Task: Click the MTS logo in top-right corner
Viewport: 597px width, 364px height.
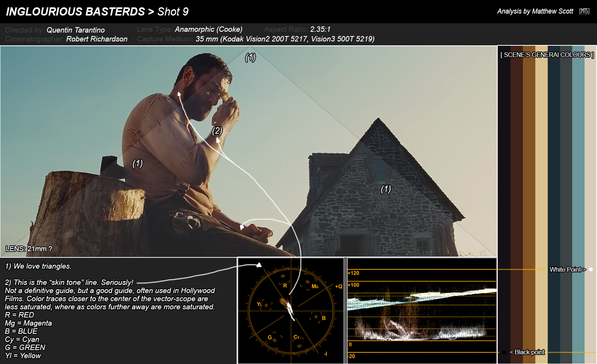Action: point(584,11)
